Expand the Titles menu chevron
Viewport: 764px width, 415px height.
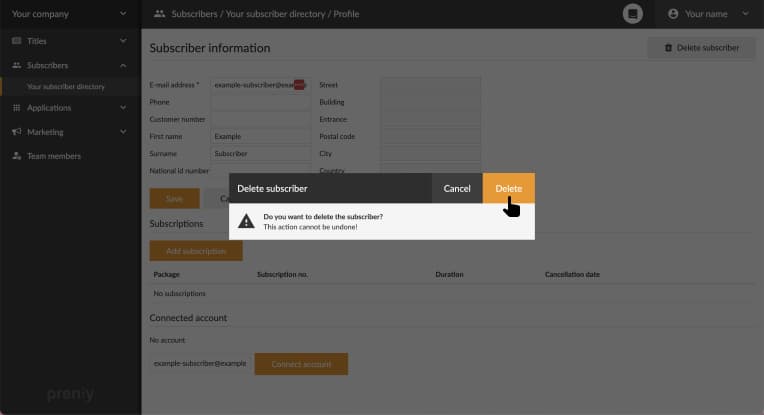tap(123, 41)
